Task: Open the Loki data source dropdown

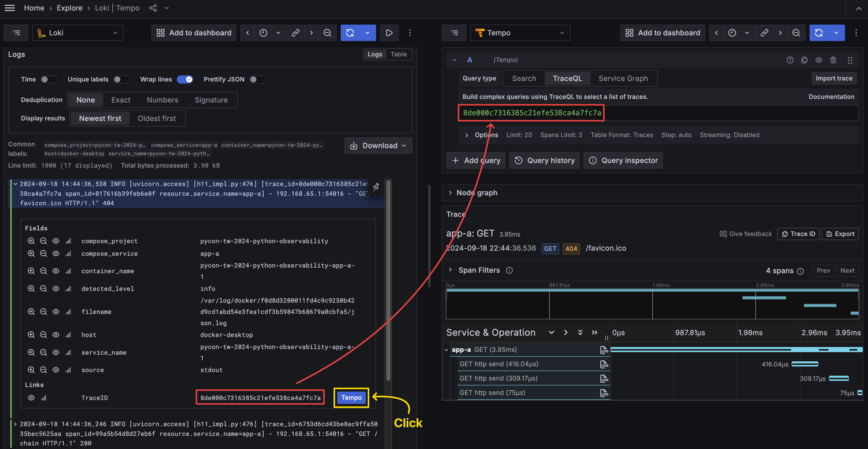Action: pyautogui.click(x=78, y=33)
